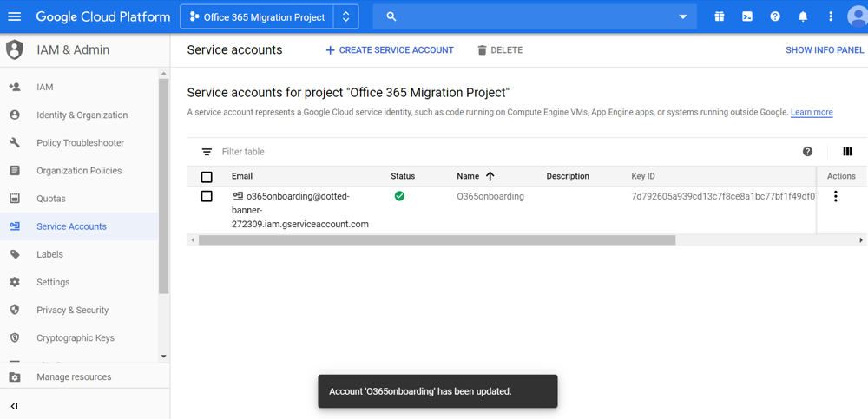Open actions menu for O365onboarding account
The width and height of the screenshot is (868, 419).
coord(836,197)
